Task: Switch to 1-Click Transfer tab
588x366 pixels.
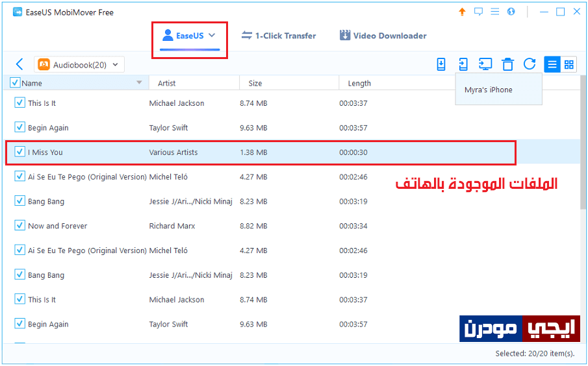Action: tap(279, 36)
